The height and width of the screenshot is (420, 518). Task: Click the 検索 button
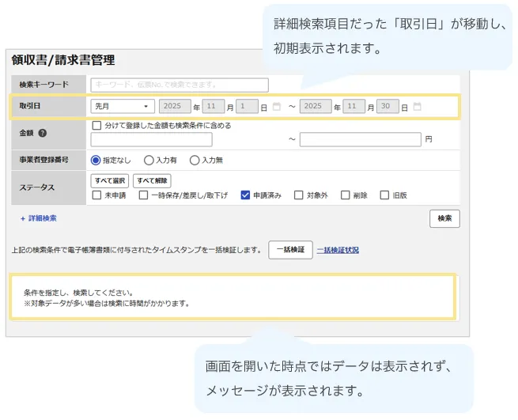coord(444,219)
